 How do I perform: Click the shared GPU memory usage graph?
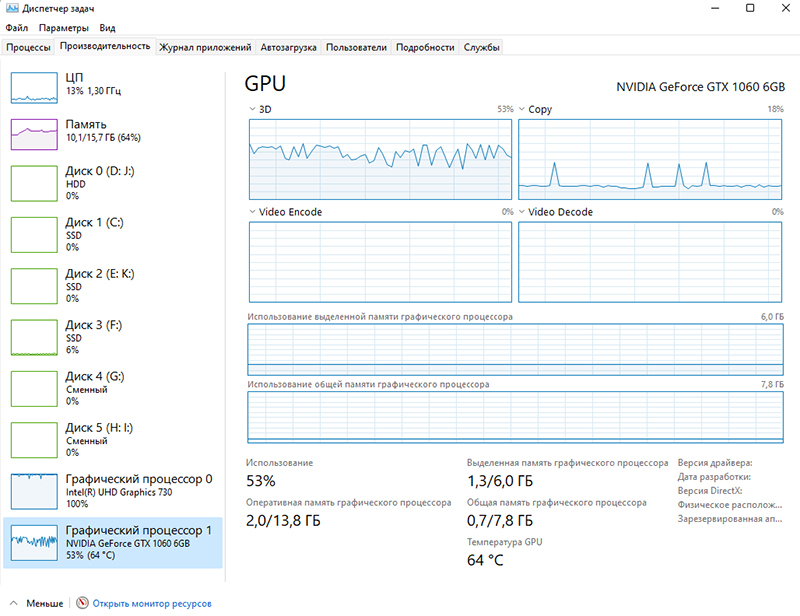coord(515,417)
